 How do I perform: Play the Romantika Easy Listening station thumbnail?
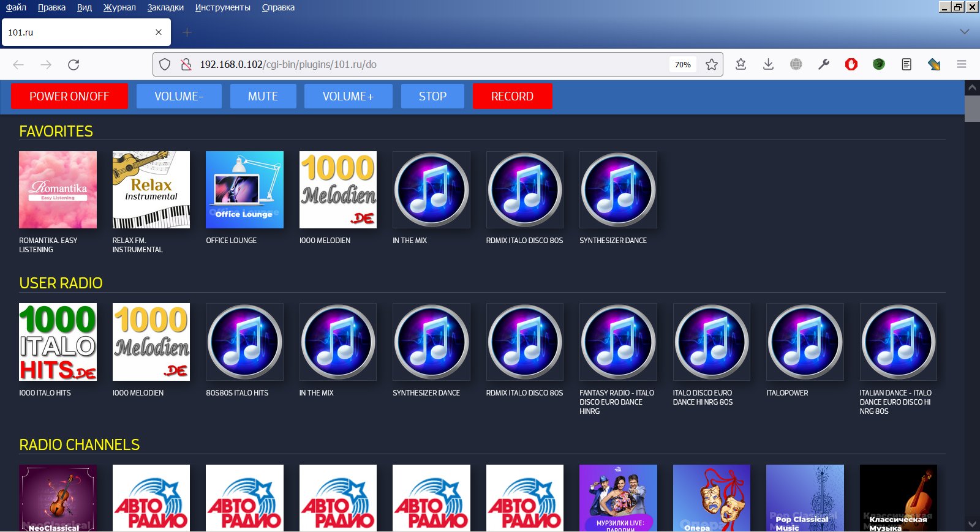point(58,190)
